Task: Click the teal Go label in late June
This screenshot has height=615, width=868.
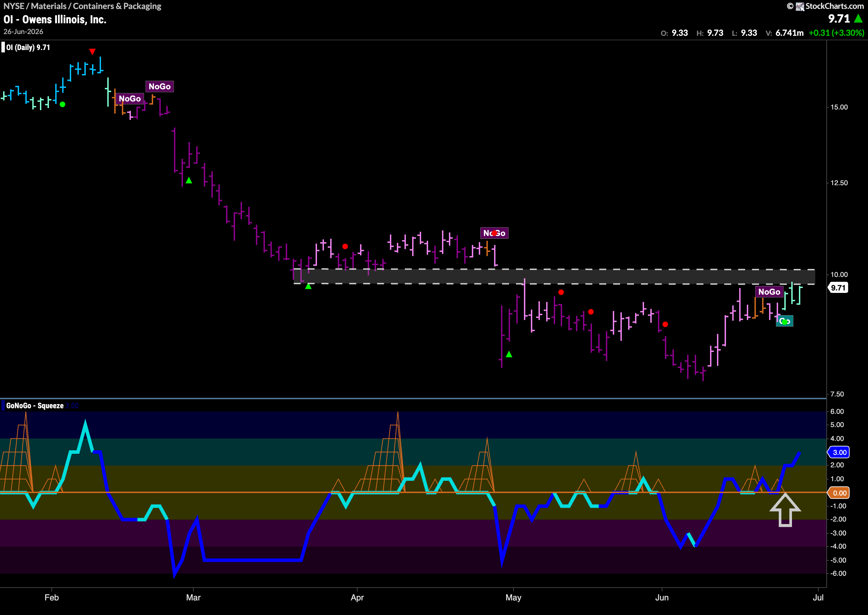Action: point(784,321)
